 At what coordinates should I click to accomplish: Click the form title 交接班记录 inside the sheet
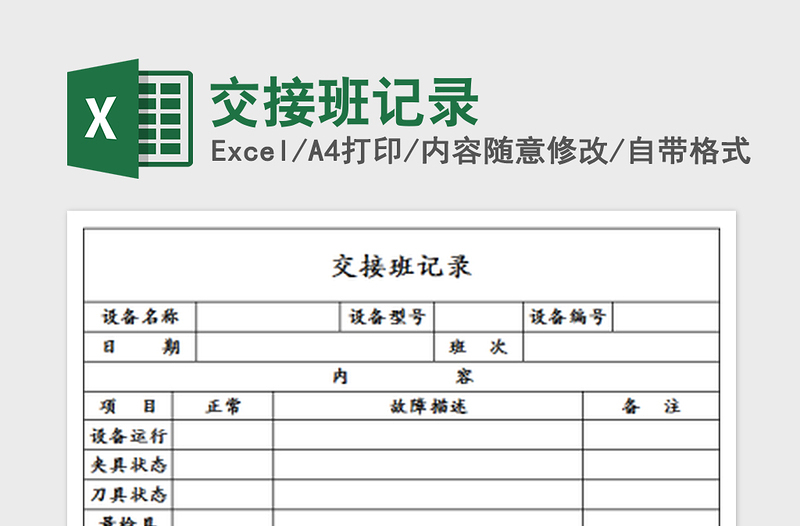[x=402, y=266]
